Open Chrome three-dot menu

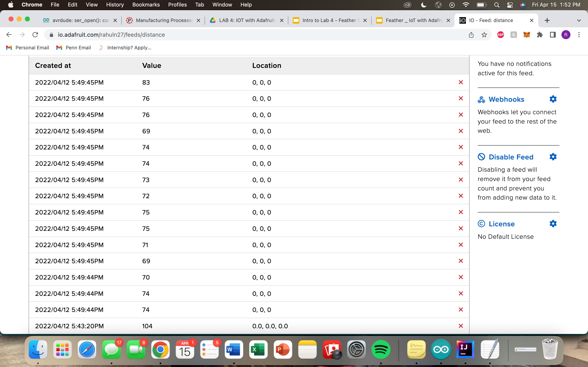579,35
